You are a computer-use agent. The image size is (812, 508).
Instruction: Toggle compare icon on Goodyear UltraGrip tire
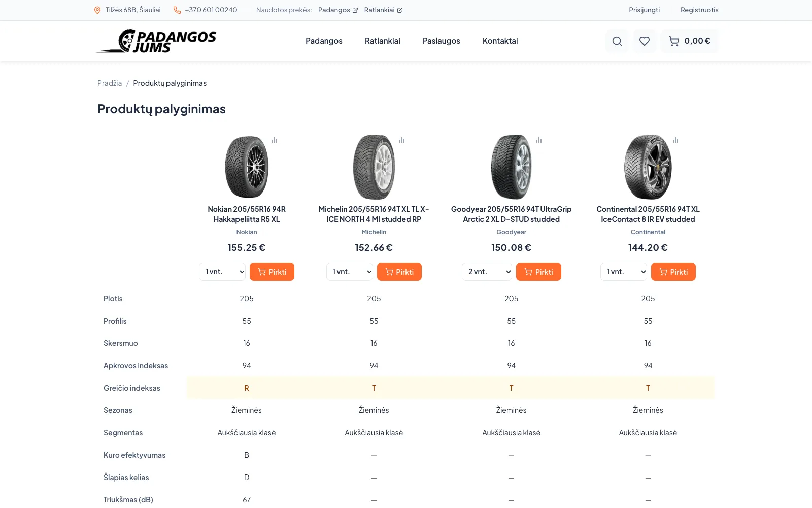coord(539,140)
